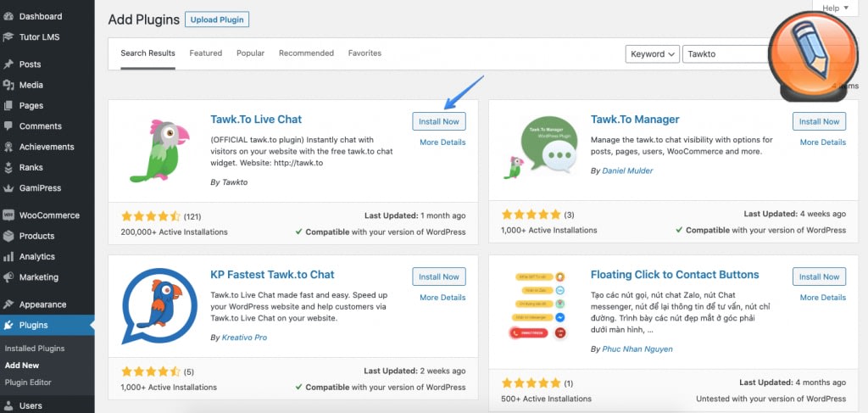868x413 pixels.
Task: Click the 'Last Updated: 4 months ago' text
Action: 793,382
